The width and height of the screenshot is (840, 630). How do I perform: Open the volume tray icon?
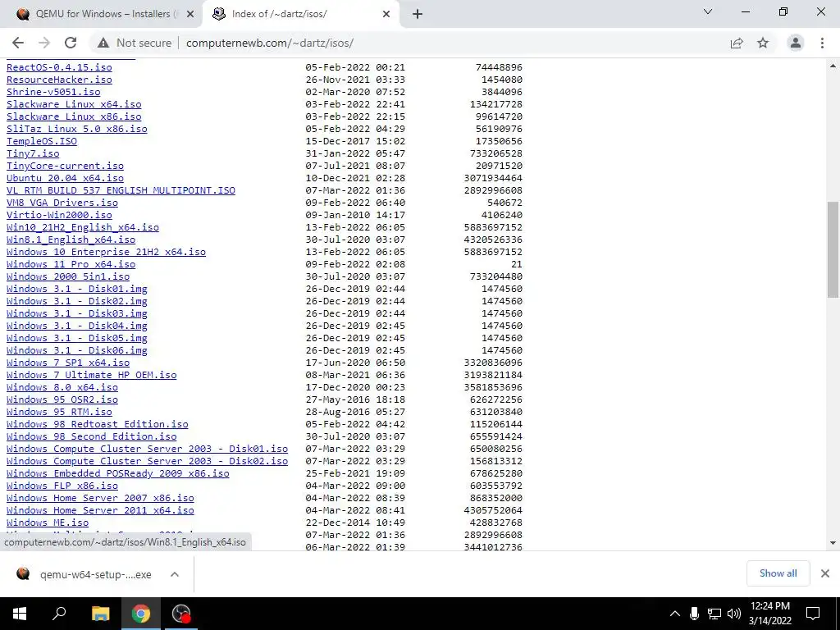734,614
